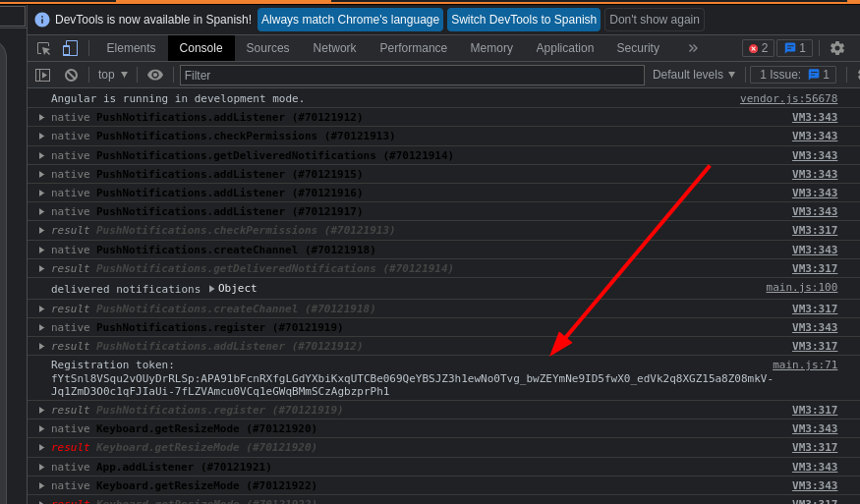Image resolution: width=860 pixels, height=504 pixels.
Task: Expand the PushNotifications.register native log entry
Action: click(41, 327)
